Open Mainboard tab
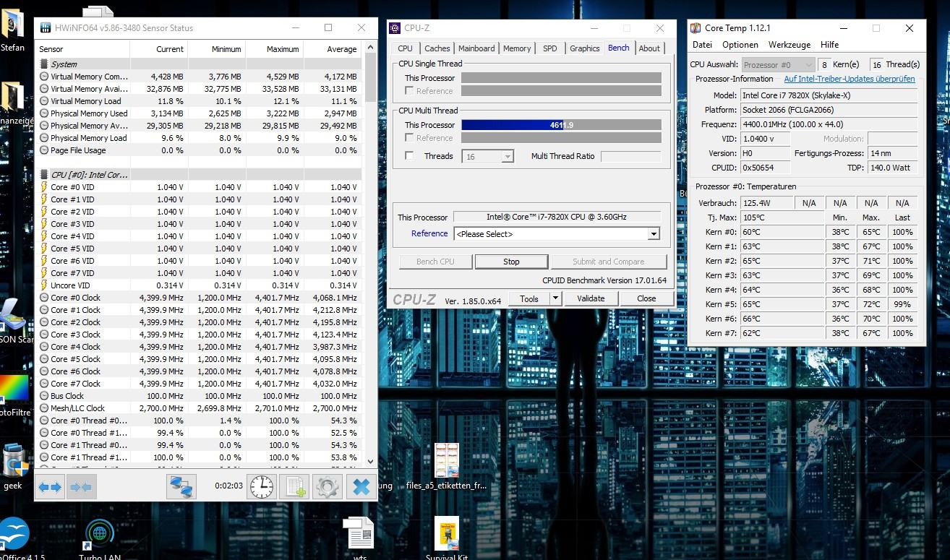The image size is (950, 560). (x=476, y=48)
